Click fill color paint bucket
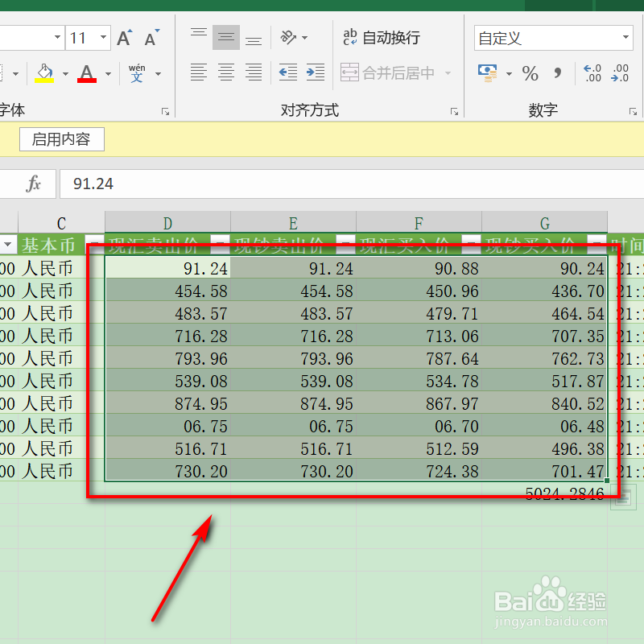Image resolution: width=644 pixels, height=644 pixels. [x=44, y=73]
